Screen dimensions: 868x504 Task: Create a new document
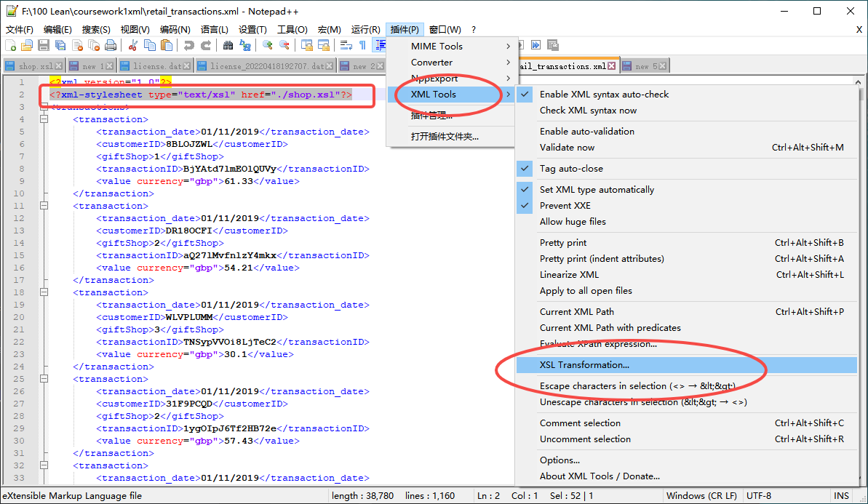tap(11, 45)
